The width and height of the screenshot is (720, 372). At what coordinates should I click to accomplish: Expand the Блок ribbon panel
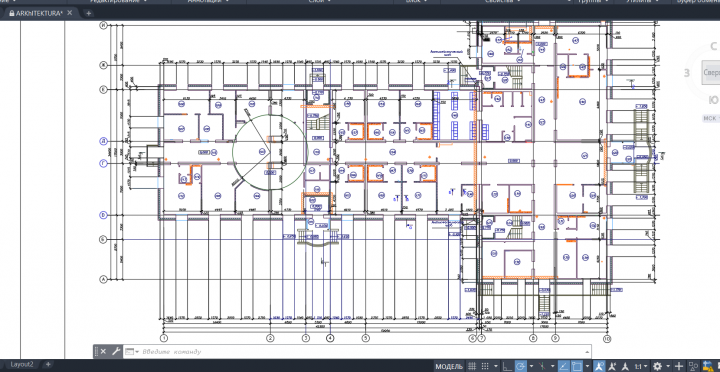(x=417, y=1)
